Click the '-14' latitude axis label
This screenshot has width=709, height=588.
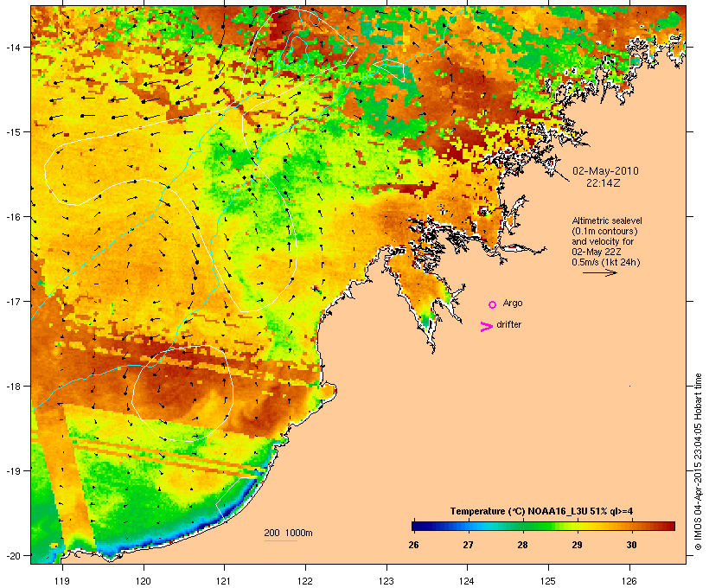[x=13, y=47]
